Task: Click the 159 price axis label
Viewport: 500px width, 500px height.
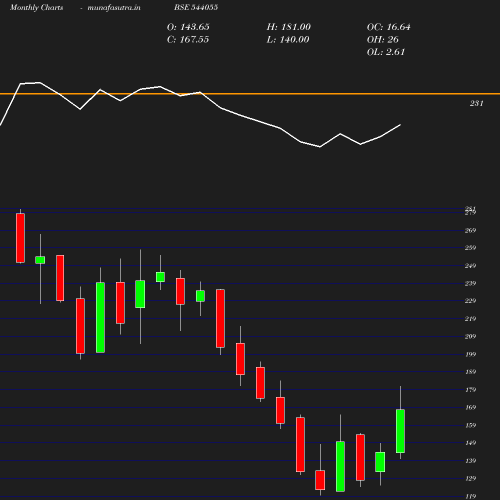Action: click(x=470, y=426)
